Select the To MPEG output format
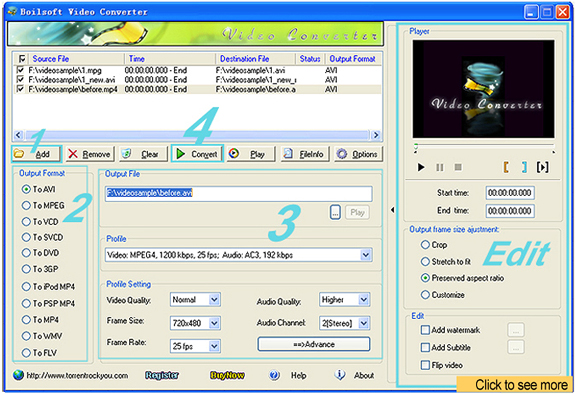This screenshot has width=576, height=394. point(43,205)
